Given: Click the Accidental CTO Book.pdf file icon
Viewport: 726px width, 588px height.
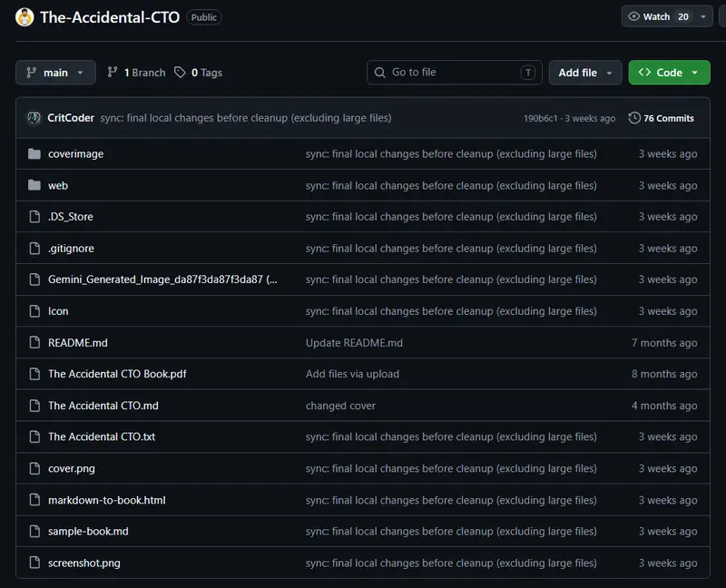Looking at the screenshot, I should 34,374.
